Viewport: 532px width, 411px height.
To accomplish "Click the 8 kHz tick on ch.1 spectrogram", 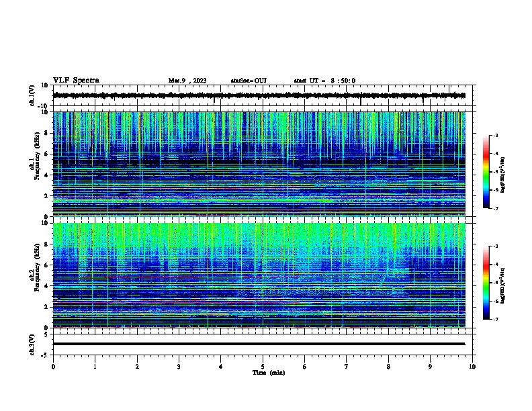I will click(46, 133).
